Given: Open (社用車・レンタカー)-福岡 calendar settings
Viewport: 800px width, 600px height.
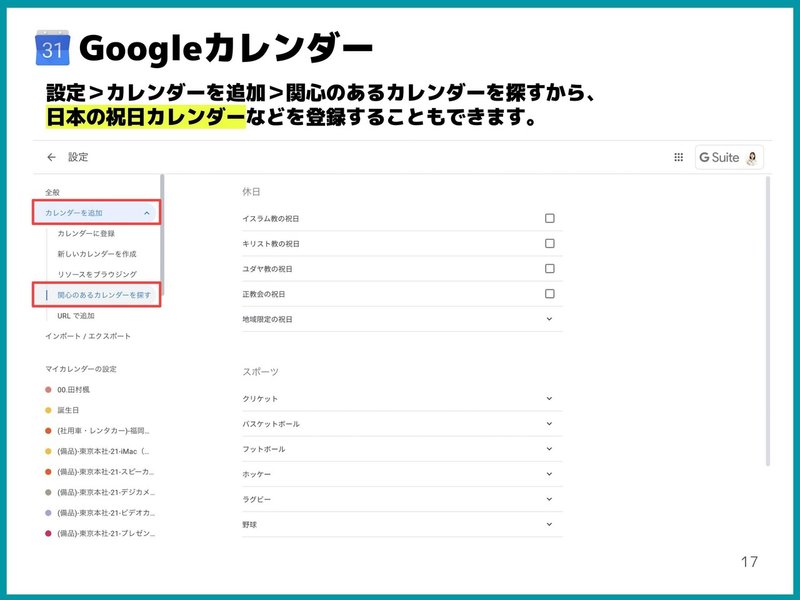Looking at the screenshot, I should pyautogui.click(x=103, y=431).
